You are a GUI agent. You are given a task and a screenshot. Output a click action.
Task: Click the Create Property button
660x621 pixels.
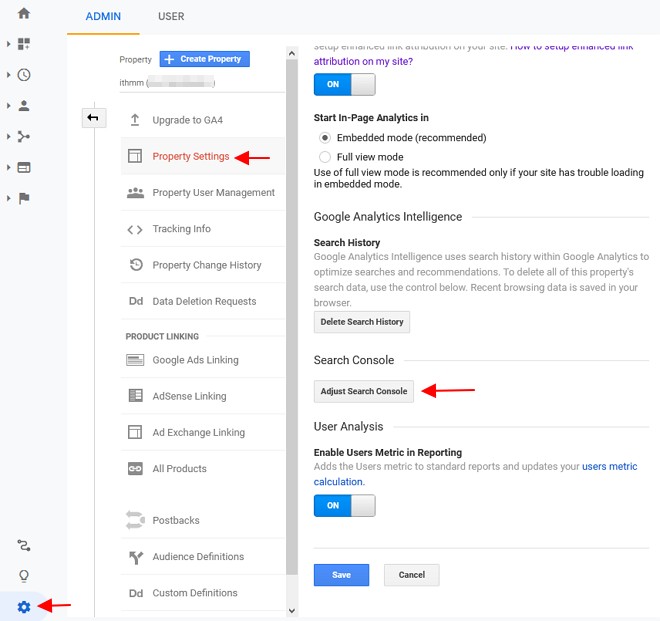pyautogui.click(x=205, y=59)
